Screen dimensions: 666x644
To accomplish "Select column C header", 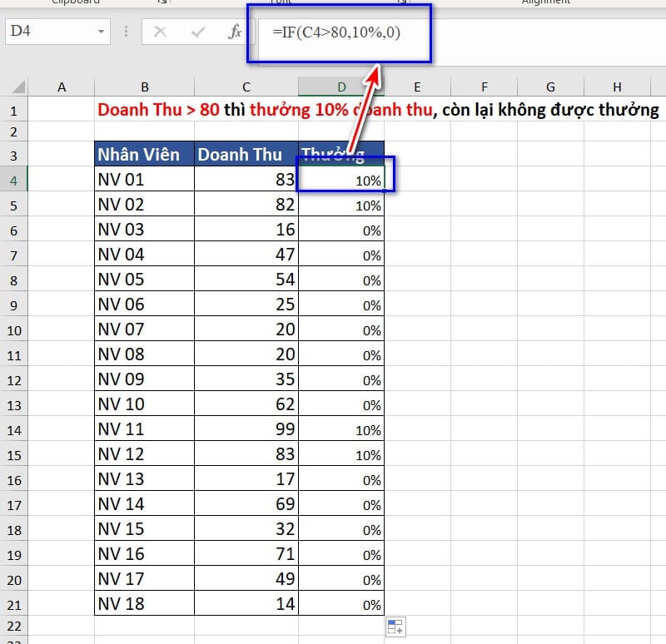I will [x=246, y=87].
